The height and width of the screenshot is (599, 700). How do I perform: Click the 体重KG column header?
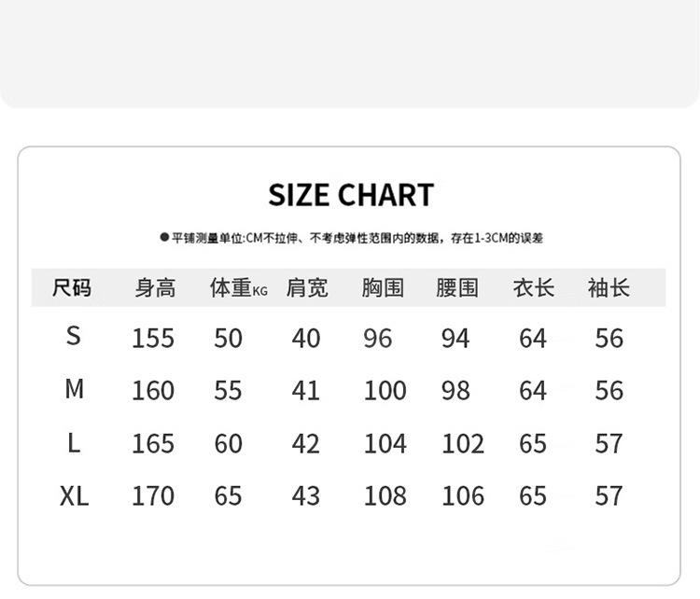coord(237,288)
